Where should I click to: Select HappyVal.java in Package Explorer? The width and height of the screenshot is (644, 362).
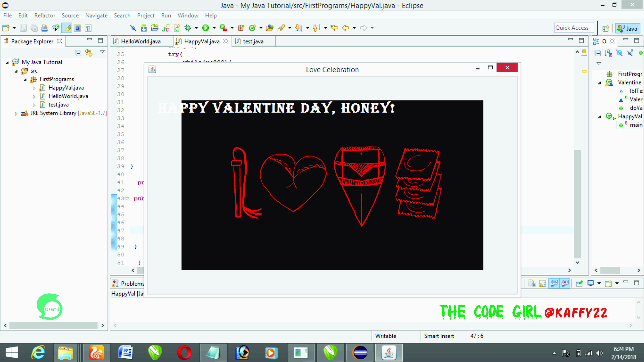[66, 88]
